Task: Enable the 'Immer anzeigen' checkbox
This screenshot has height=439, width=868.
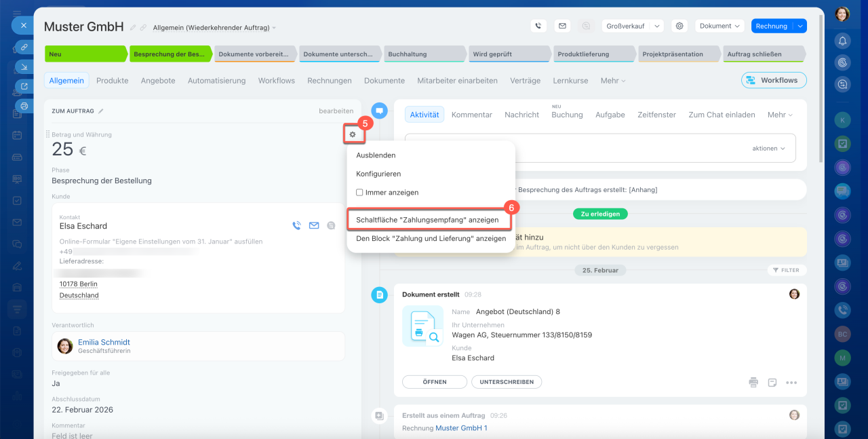Action: click(359, 193)
